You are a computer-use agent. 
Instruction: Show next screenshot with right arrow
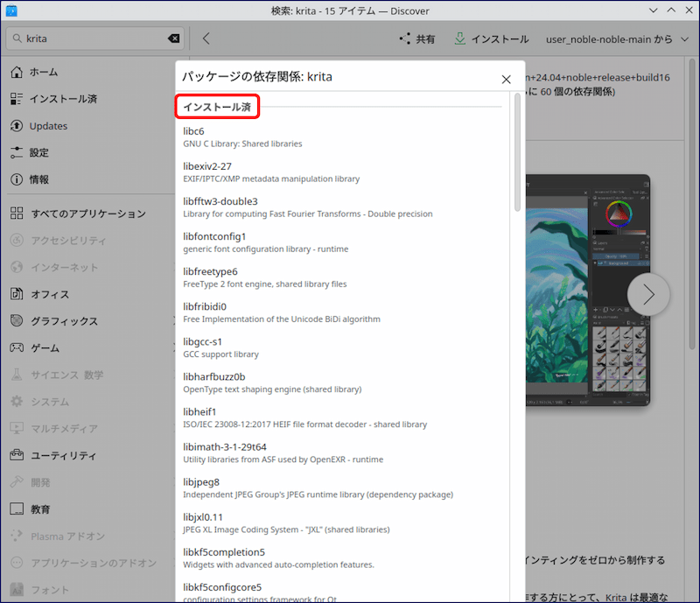[648, 295]
